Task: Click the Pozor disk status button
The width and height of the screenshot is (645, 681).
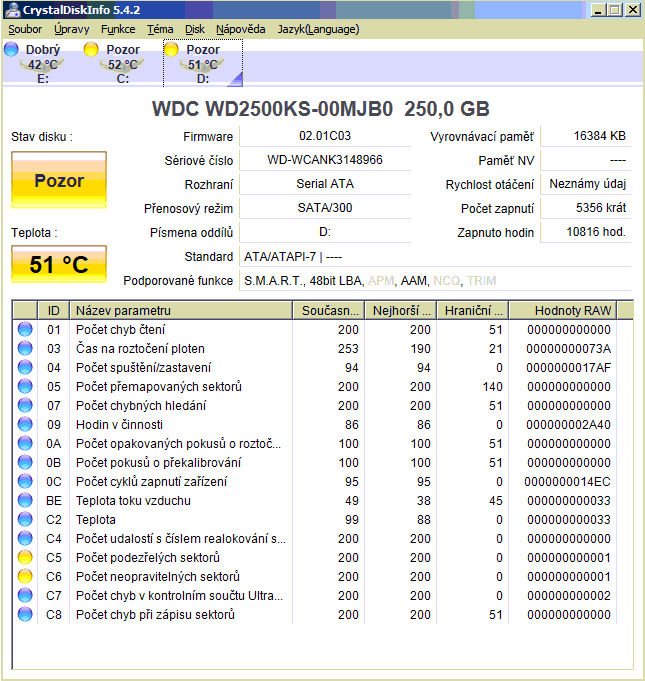Action: coord(59,180)
